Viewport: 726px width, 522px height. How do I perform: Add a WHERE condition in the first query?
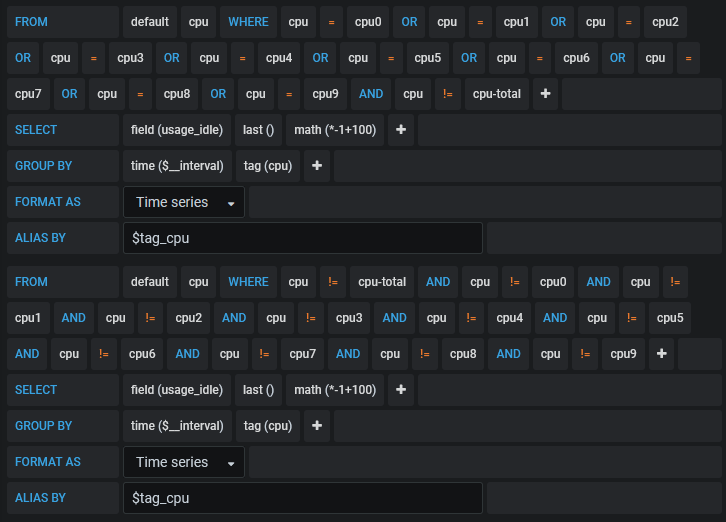click(545, 94)
